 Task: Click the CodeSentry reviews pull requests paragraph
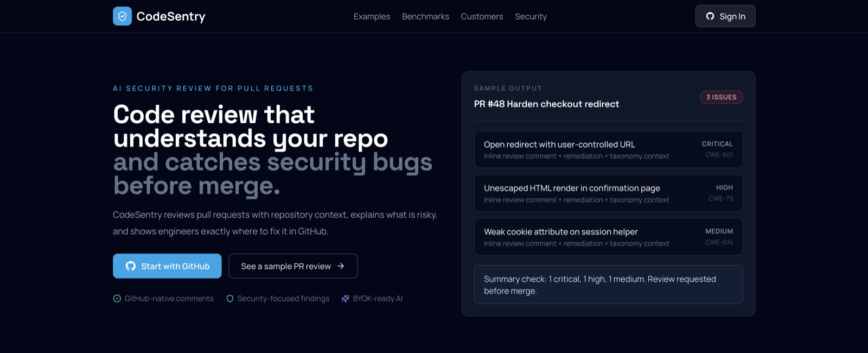(x=275, y=223)
